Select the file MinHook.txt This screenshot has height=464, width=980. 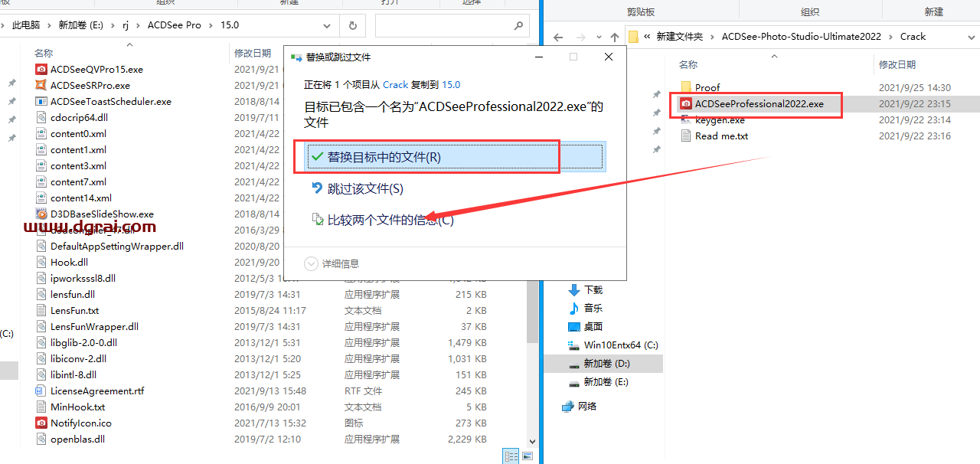pos(77,407)
